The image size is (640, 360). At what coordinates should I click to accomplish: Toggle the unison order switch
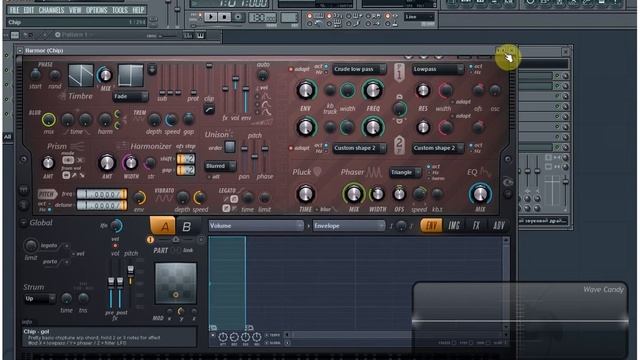click(x=230, y=147)
